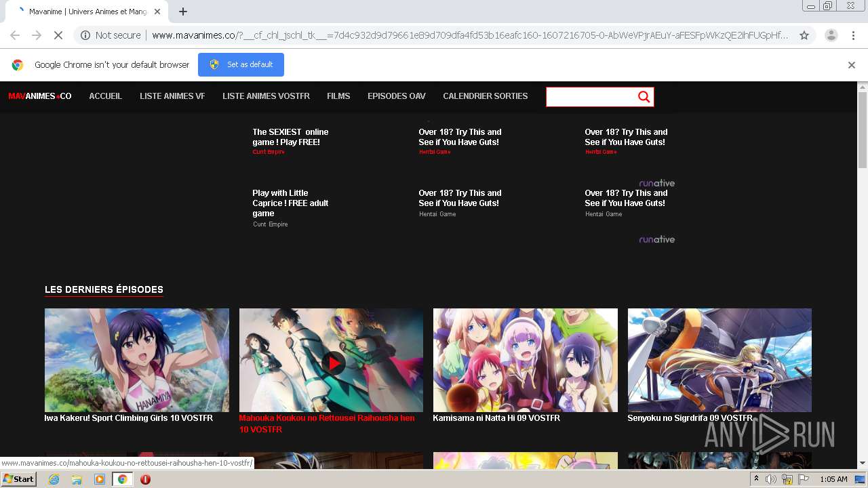Close the Mavanime browser tab
Viewport: 868px width, 488px height.
(x=157, y=12)
